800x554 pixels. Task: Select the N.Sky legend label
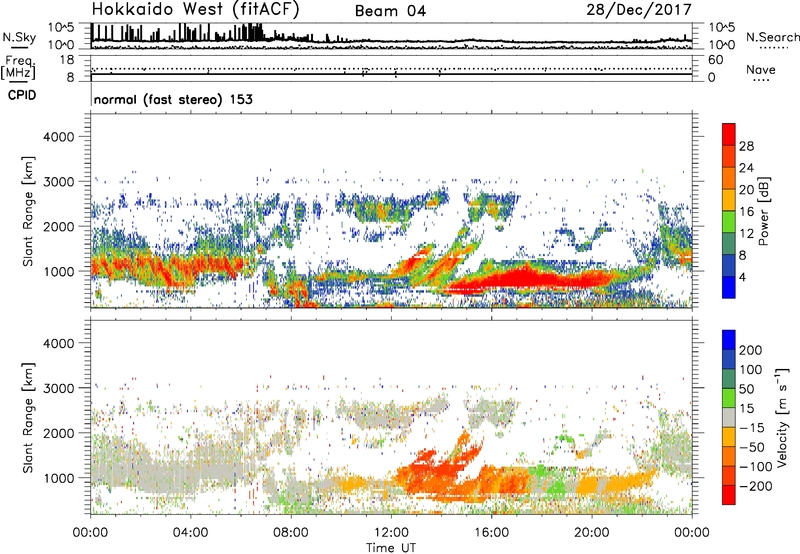(19, 37)
